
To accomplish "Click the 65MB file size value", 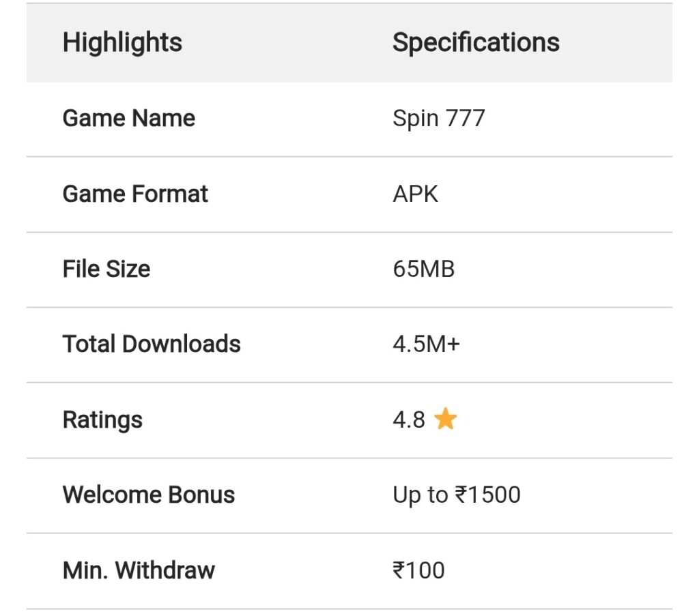I will (423, 269).
